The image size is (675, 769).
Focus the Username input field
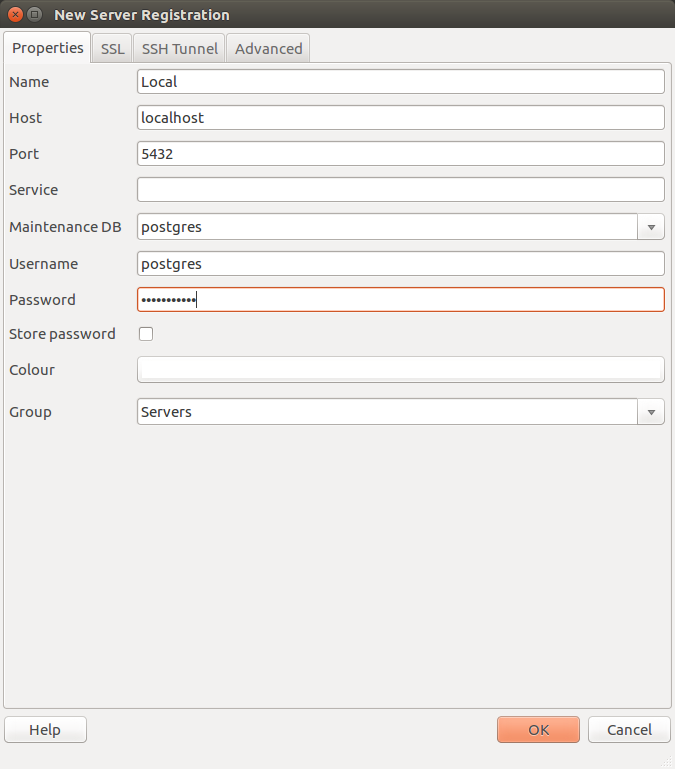[400, 264]
